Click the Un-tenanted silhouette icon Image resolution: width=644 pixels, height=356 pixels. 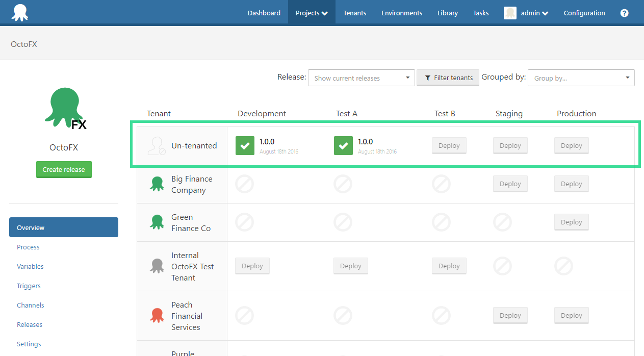click(x=156, y=145)
